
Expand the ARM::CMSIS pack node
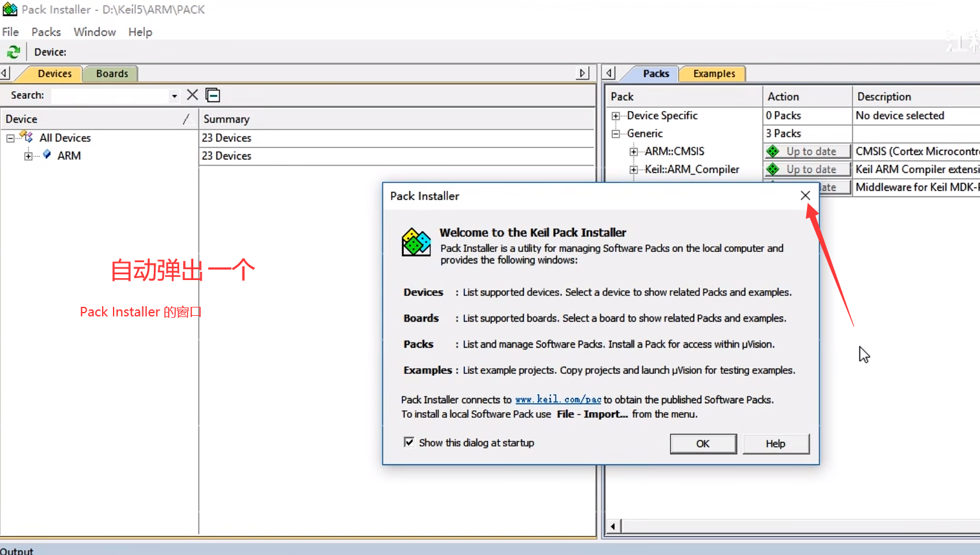[x=634, y=152]
